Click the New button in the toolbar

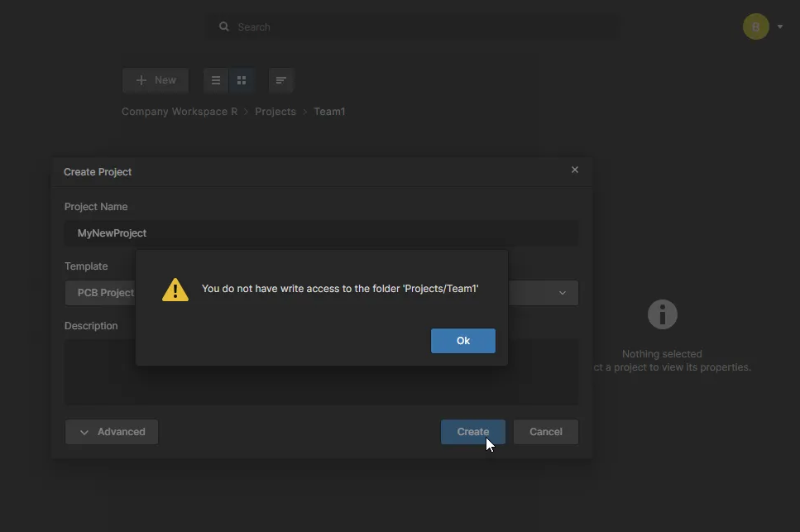tap(156, 80)
